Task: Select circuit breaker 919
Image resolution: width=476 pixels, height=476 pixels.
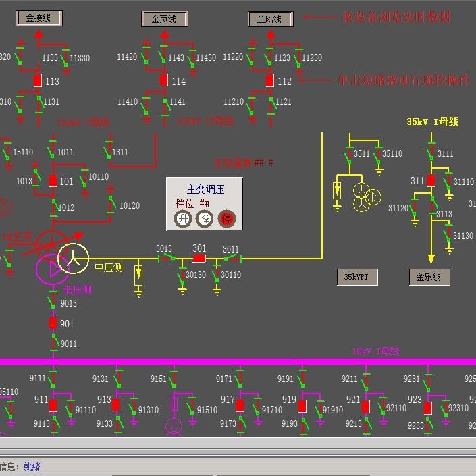Action: [302, 406]
